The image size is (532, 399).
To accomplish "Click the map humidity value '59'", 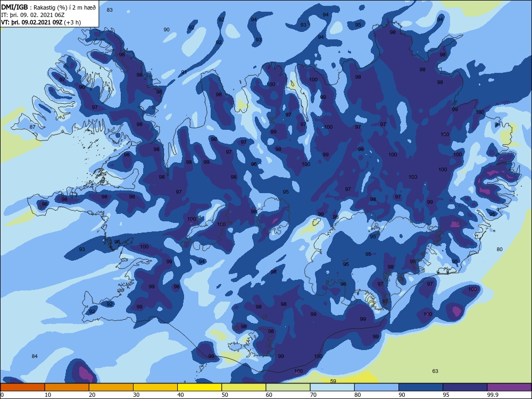I will (333, 381).
